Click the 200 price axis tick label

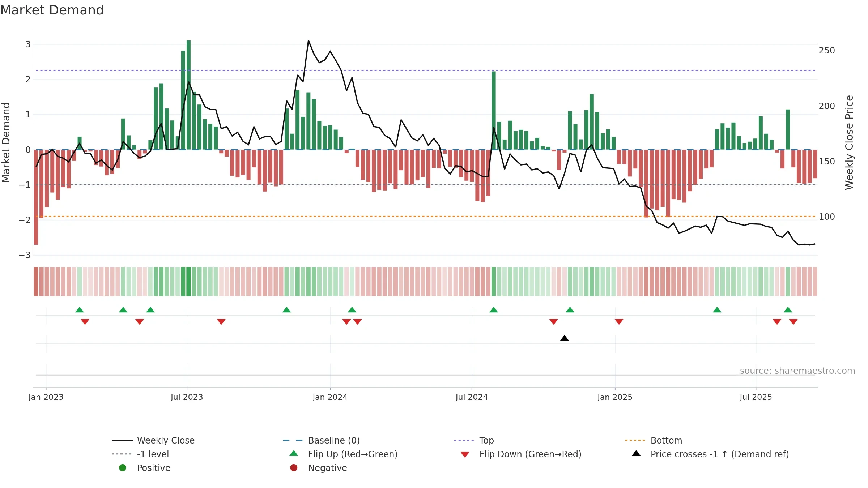click(827, 106)
